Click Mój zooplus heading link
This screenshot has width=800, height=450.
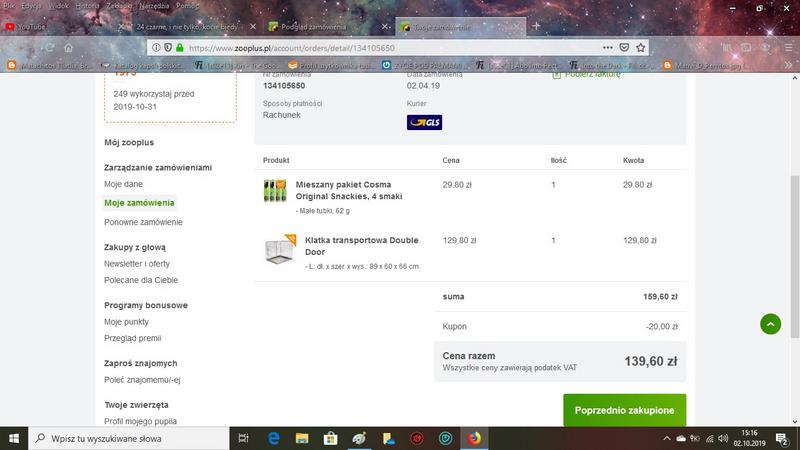coord(129,142)
